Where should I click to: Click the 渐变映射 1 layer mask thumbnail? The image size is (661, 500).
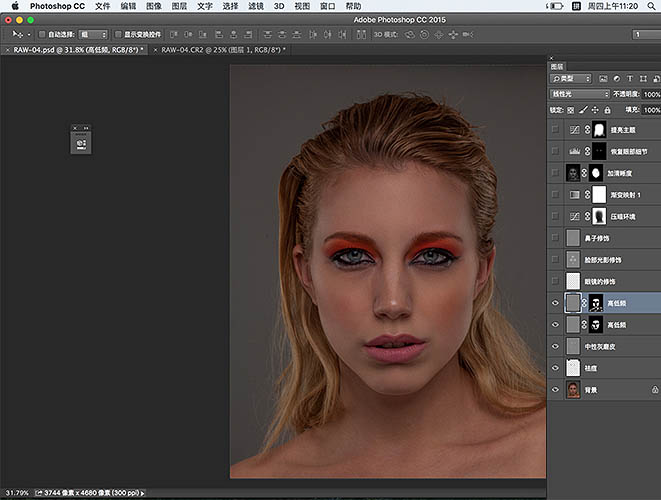pyautogui.click(x=599, y=194)
